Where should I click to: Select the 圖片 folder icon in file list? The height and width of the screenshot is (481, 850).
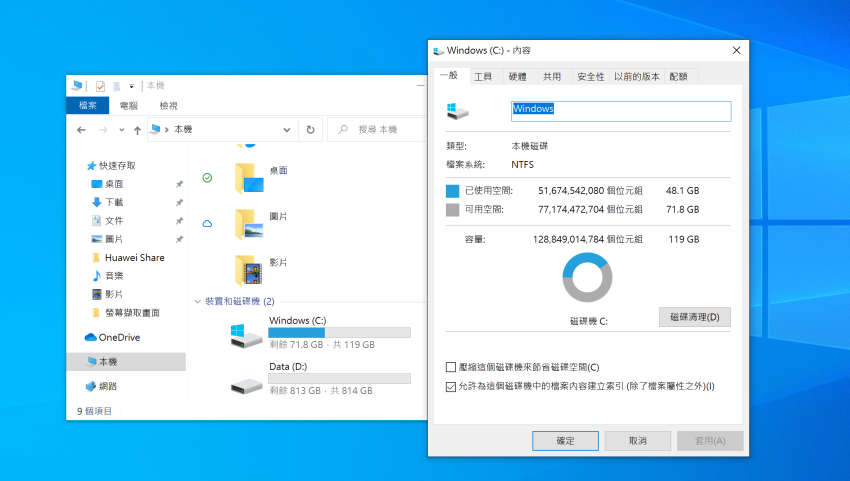click(x=249, y=225)
